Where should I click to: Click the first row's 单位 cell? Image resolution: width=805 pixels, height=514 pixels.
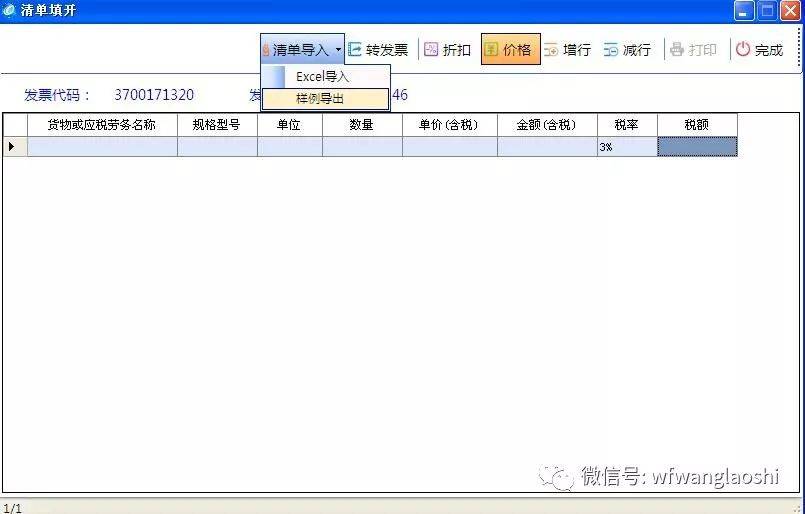point(290,147)
